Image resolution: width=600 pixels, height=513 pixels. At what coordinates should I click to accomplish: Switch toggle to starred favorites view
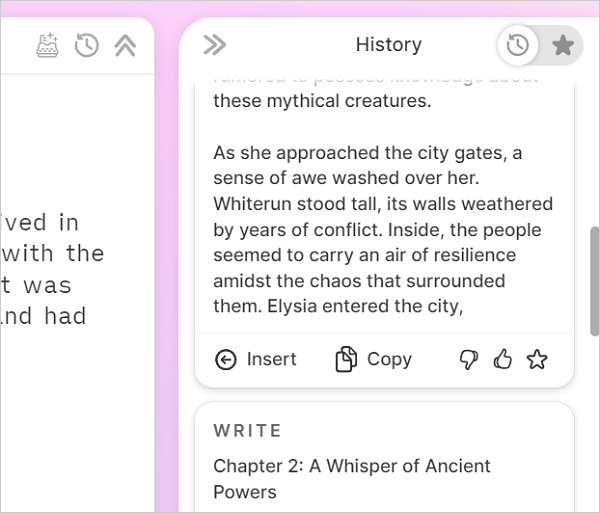(x=563, y=45)
